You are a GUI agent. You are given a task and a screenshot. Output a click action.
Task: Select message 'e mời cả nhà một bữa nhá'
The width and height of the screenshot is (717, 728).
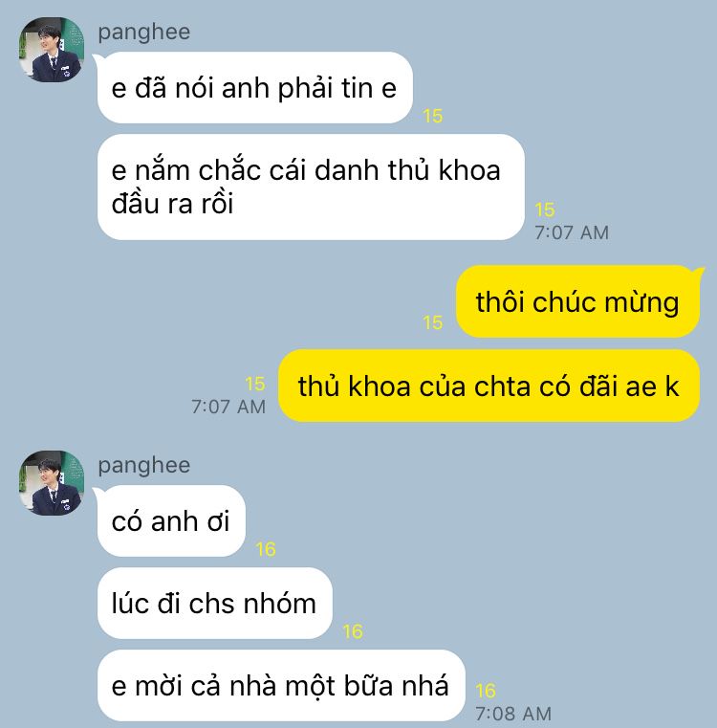click(281, 685)
